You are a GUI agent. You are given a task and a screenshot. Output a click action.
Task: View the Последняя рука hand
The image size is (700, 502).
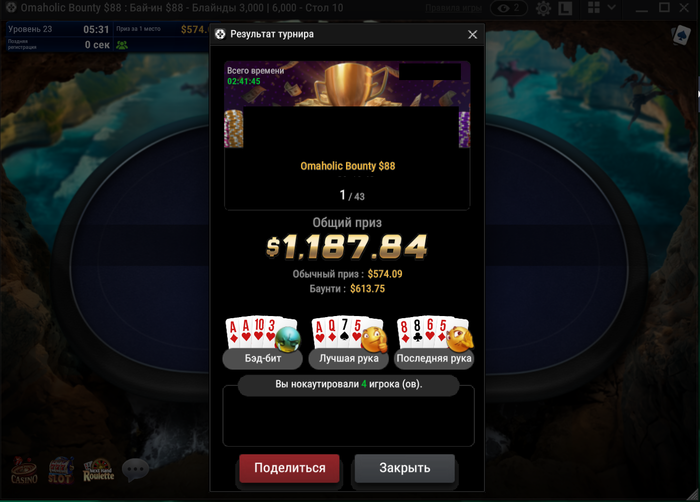pos(434,343)
